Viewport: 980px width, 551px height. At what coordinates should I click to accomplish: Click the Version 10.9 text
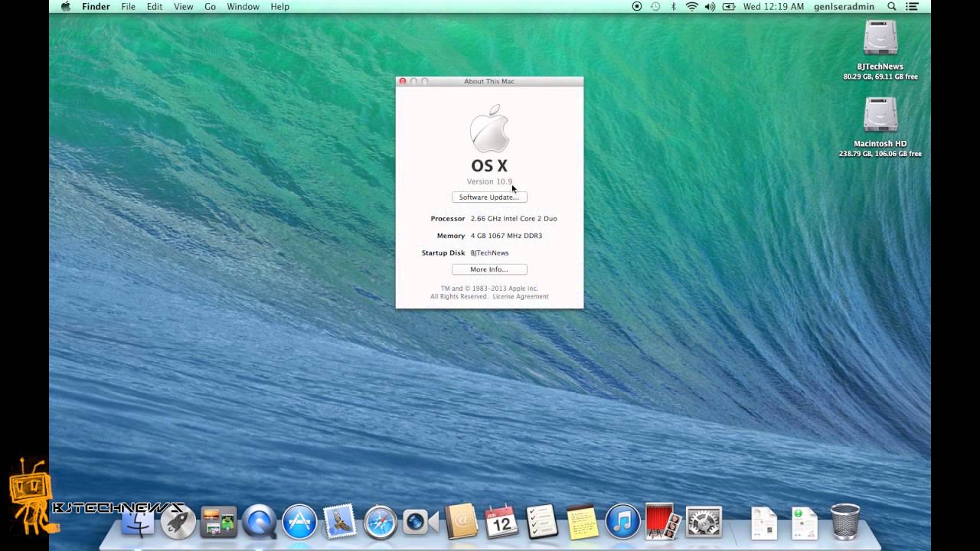[x=489, y=181]
